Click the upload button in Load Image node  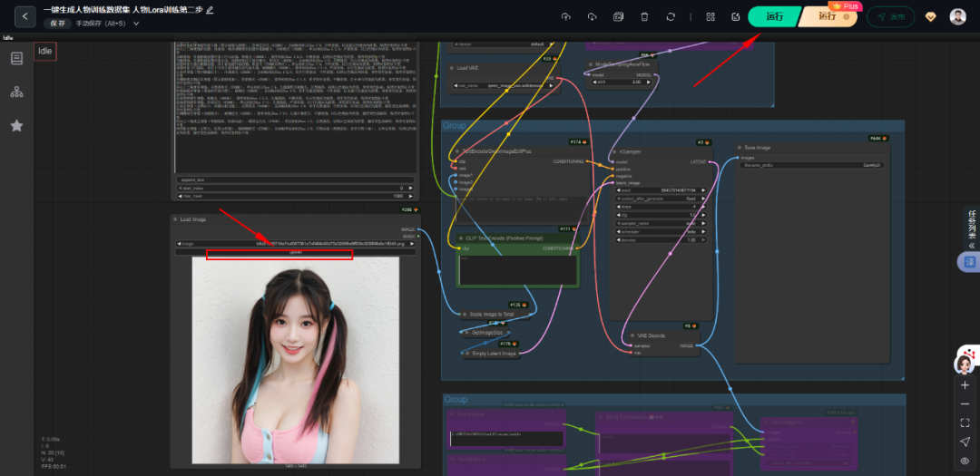coord(295,252)
